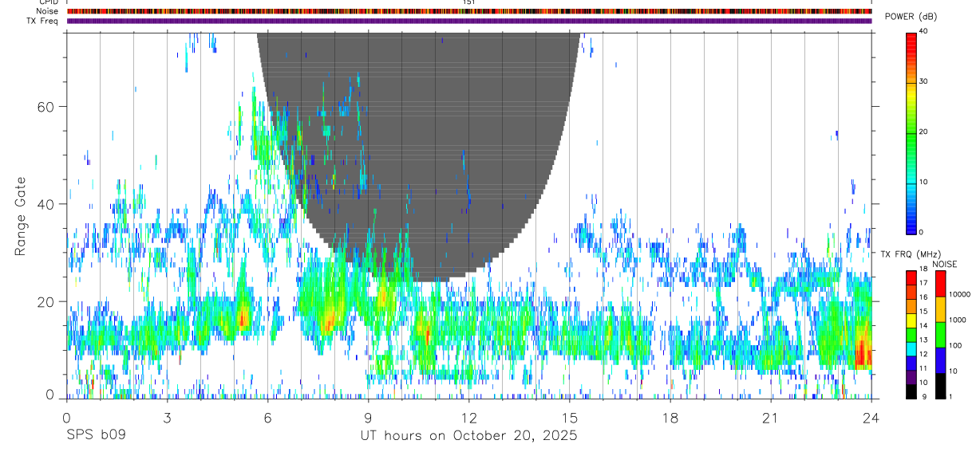Click the yellow 14-15 MHz TX FRQ segment
The height and width of the screenshot is (452, 980).
pyautogui.click(x=911, y=320)
